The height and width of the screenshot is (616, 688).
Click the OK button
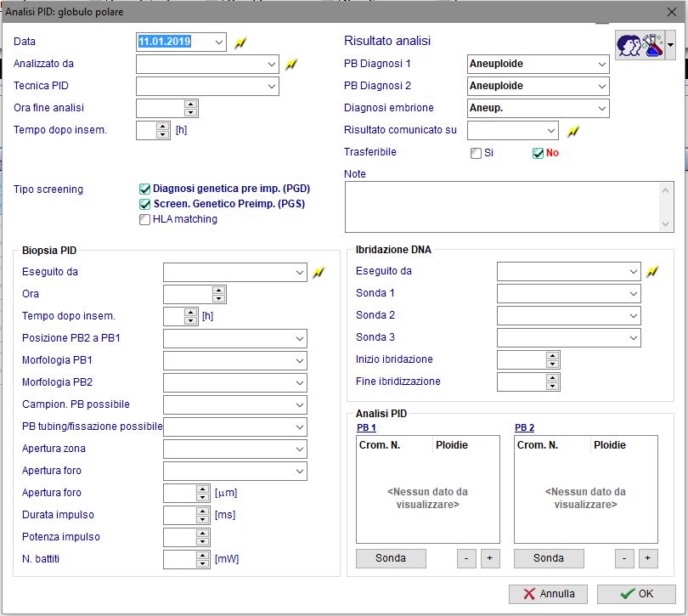coord(636,594)
